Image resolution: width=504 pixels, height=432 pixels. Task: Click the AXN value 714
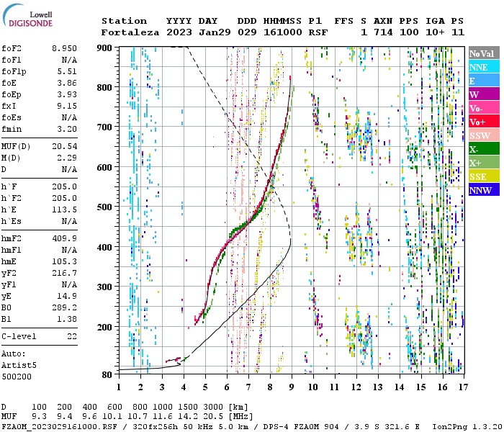tap(383, 32)
